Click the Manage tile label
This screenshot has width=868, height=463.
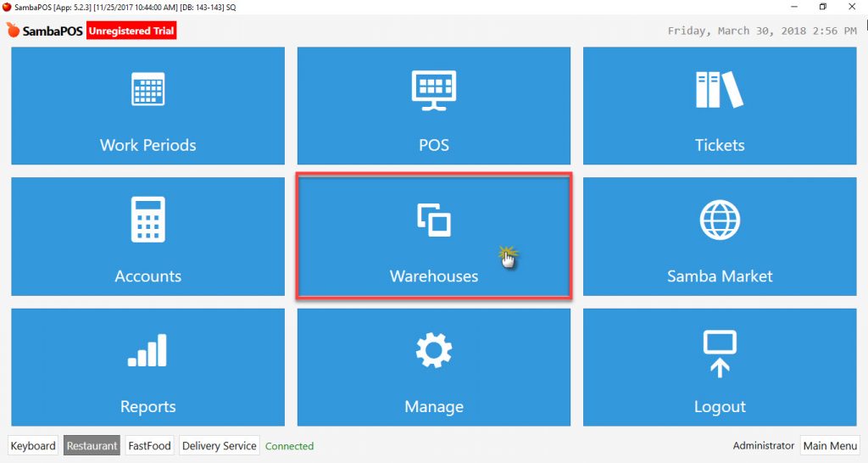(434, 406)
